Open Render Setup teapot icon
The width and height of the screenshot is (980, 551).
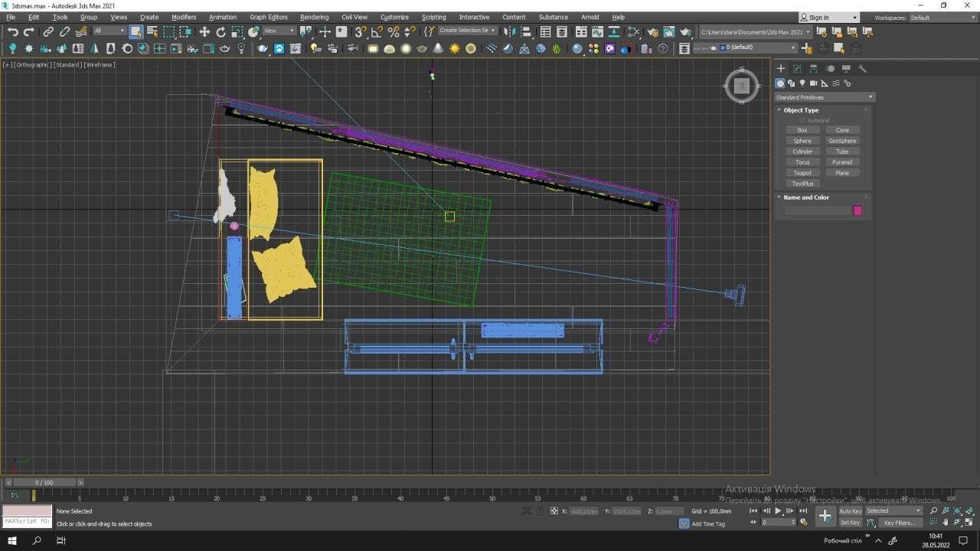(x=652, y=31)
